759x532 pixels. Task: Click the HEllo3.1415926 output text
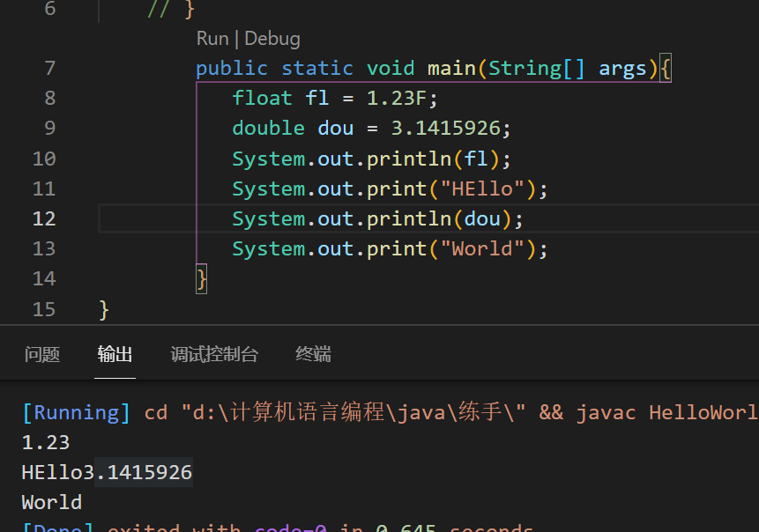coord(106,472)
